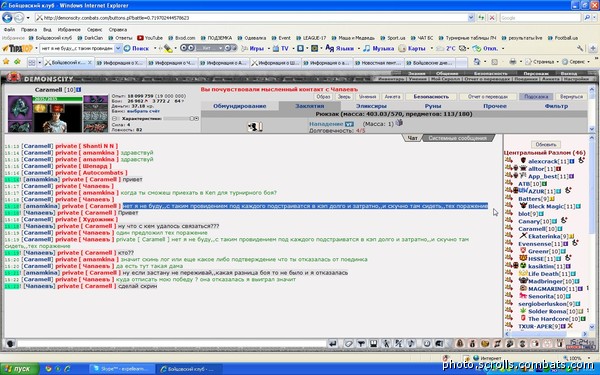
Task: Click the drop item icon after Масса: 1
Action: 399,123
